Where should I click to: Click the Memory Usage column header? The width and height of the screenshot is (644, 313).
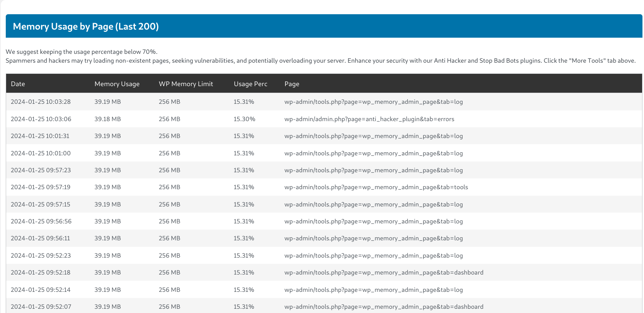(117, 84)
